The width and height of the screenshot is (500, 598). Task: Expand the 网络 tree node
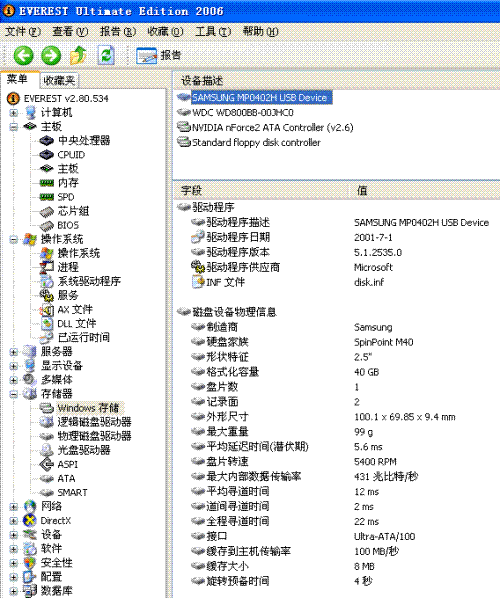click(13, 506)
